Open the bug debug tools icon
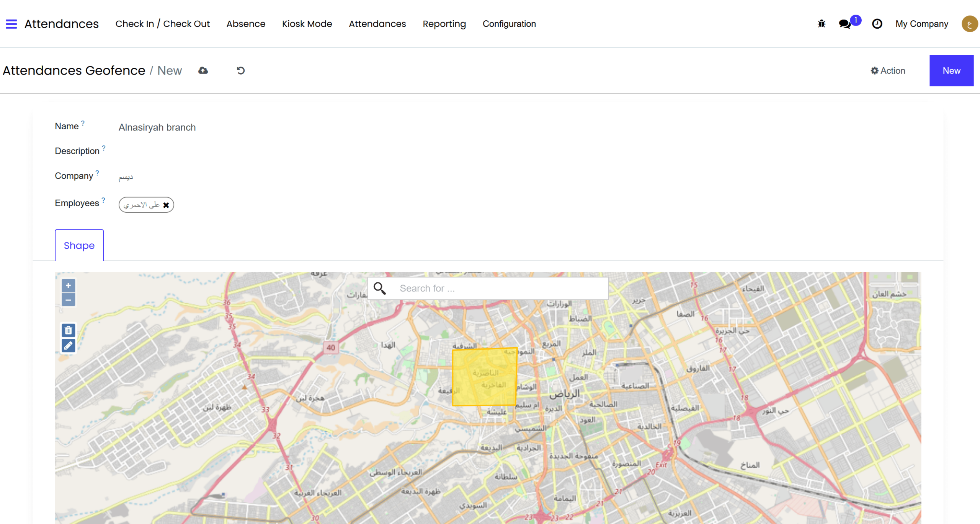This screenshot has width=980, height=524. pyautogui.click(x=821, y=24)
